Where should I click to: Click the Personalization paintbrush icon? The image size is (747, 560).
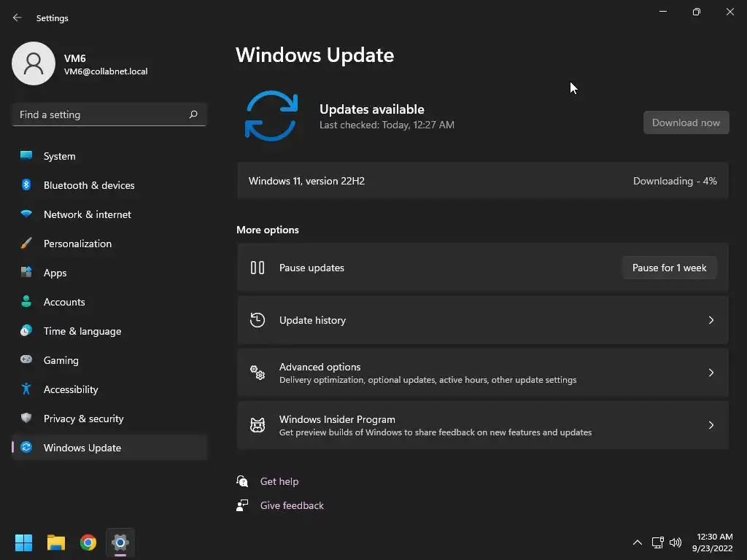pyautogui.click(x=26, y=244)
